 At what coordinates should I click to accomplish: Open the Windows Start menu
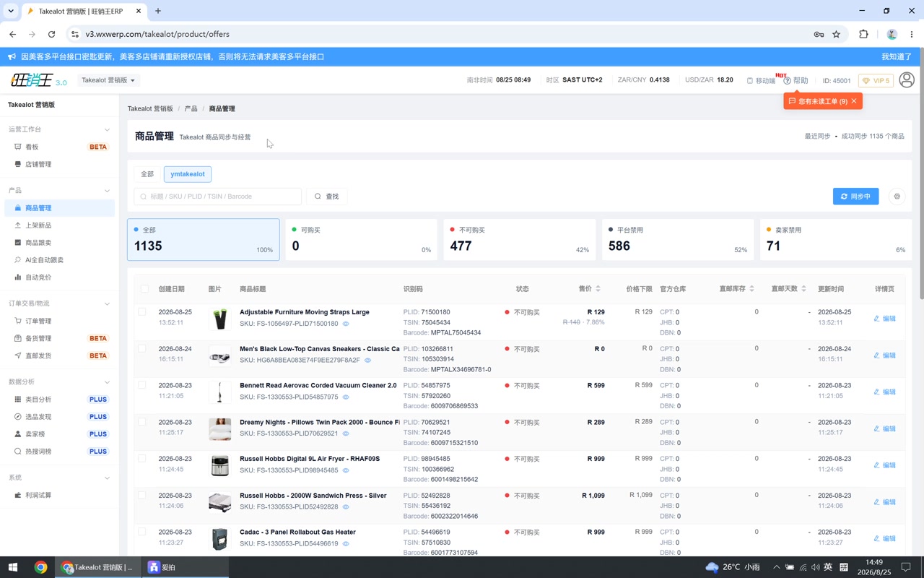13,567
